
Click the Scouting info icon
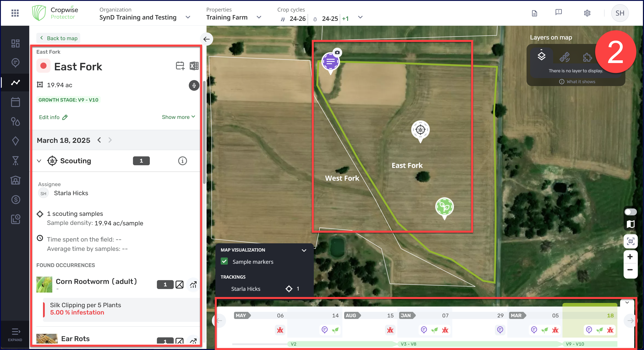point(182,161)
